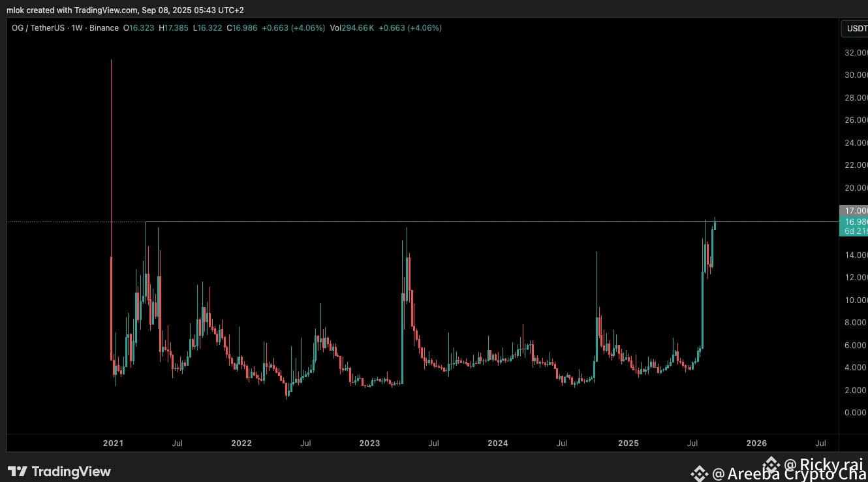
Task: Click the 8.000 price axis label
Action: coord(857,323)
